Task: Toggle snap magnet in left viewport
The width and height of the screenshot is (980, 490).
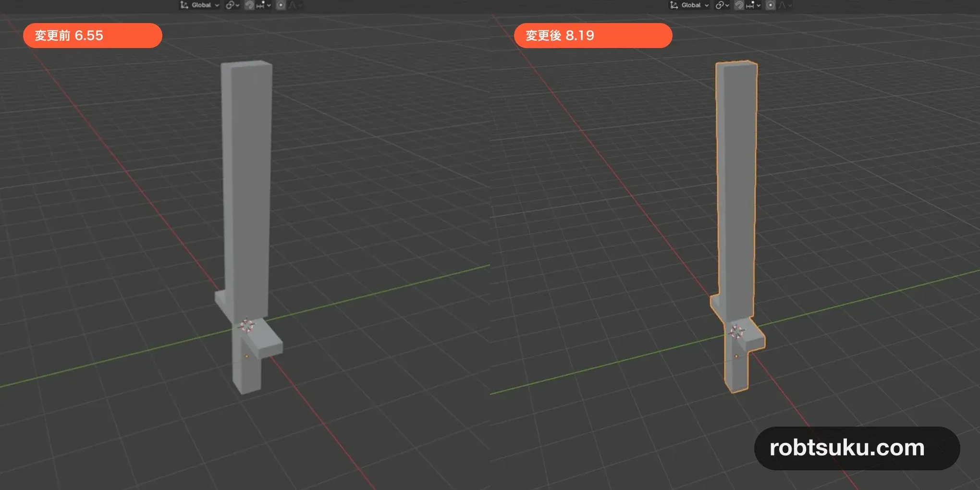Action: 249,5
